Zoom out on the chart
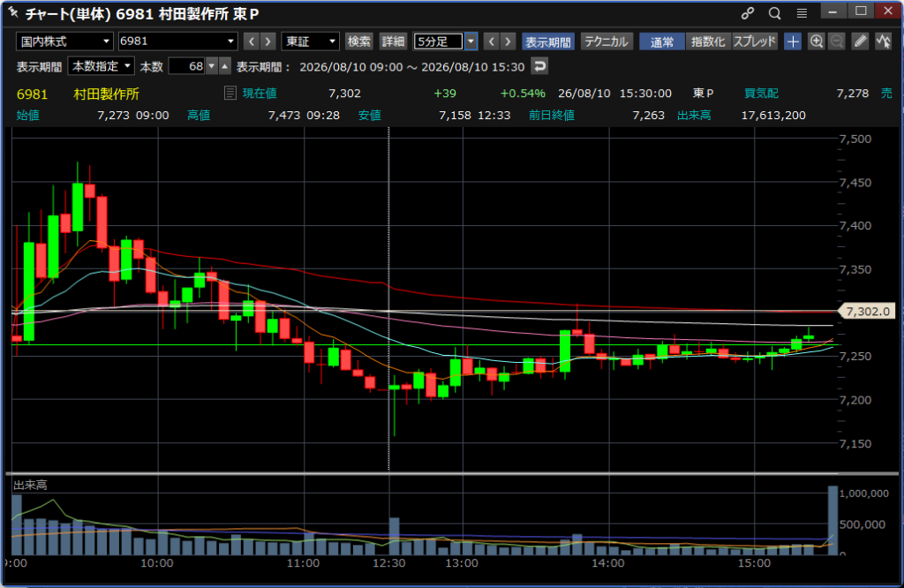This screenshot has width=904, height=588. pos(837,41)
